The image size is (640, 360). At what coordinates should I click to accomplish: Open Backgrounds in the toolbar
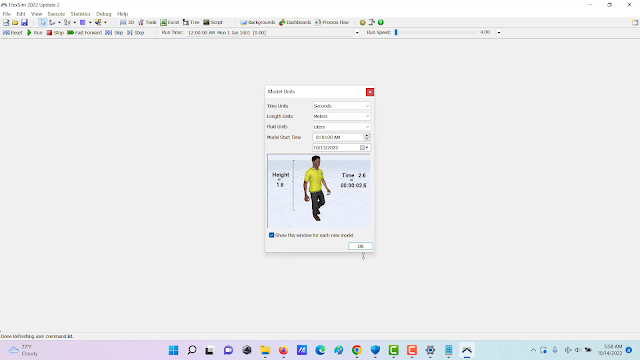click(258, 22)
